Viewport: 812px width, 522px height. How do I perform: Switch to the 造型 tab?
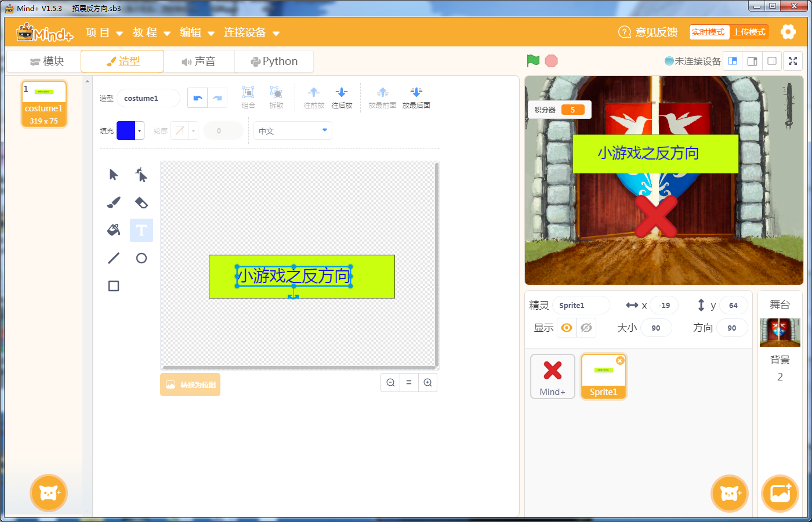122,61
